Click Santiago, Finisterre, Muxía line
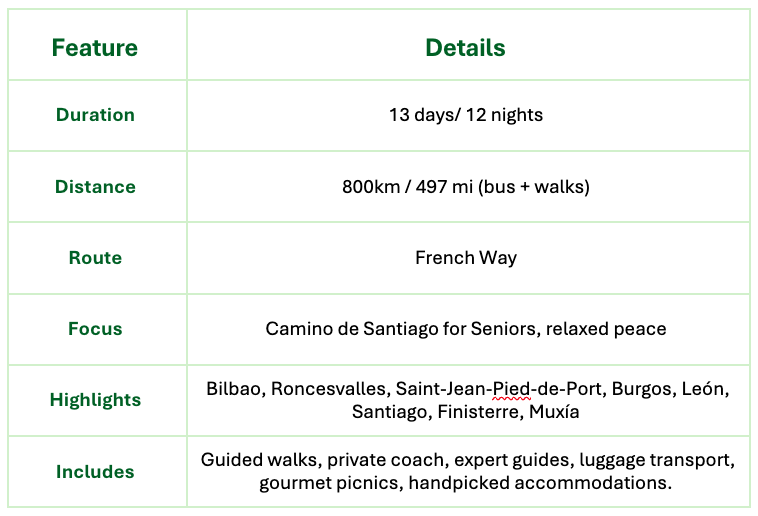The width and height of the screenshot is (758, 516). point(465,411)
